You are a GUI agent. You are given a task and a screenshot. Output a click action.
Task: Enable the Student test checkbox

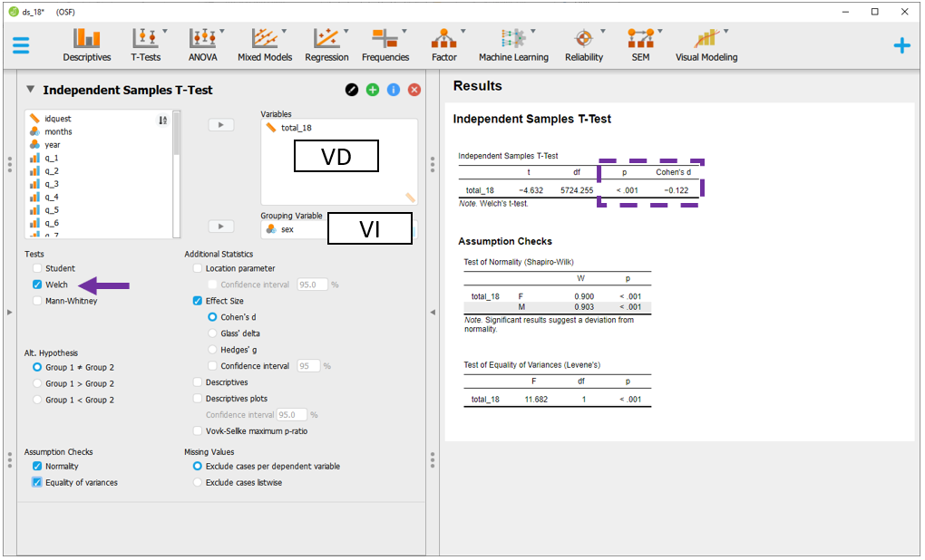37,268
